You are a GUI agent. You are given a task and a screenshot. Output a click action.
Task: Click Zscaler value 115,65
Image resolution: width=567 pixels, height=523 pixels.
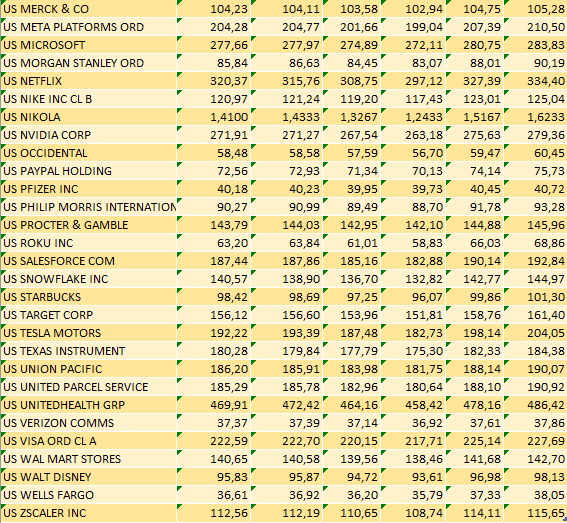[x=546, y=514]
